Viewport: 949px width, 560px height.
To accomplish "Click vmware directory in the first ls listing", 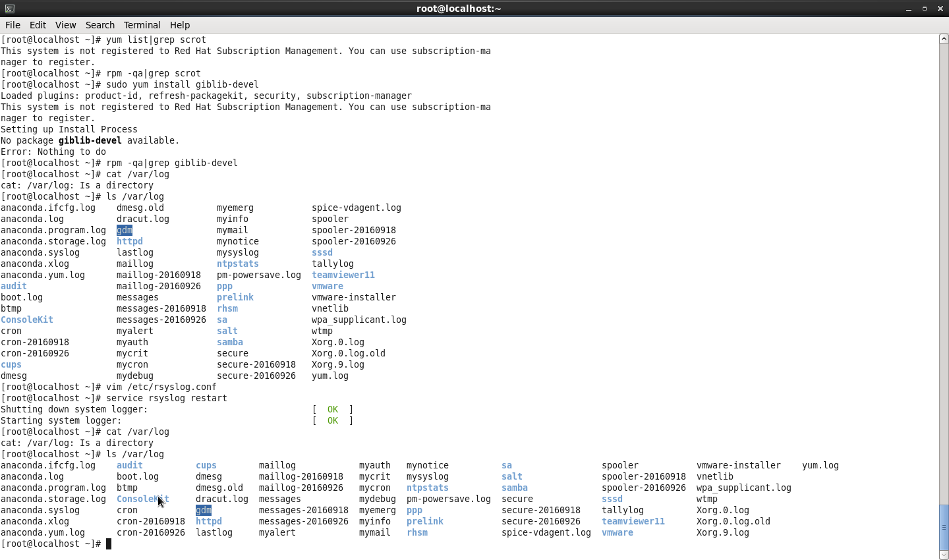I will coord(328,286).
